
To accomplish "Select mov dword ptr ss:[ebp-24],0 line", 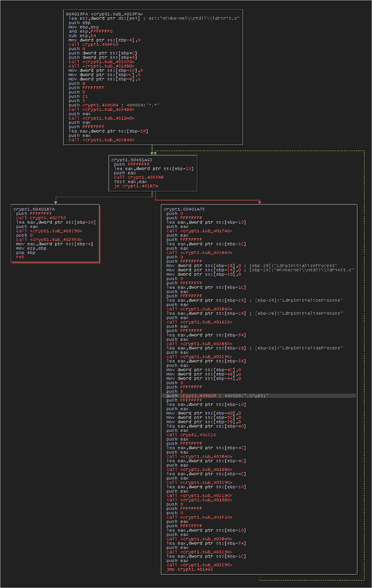I will coord(260,270).
